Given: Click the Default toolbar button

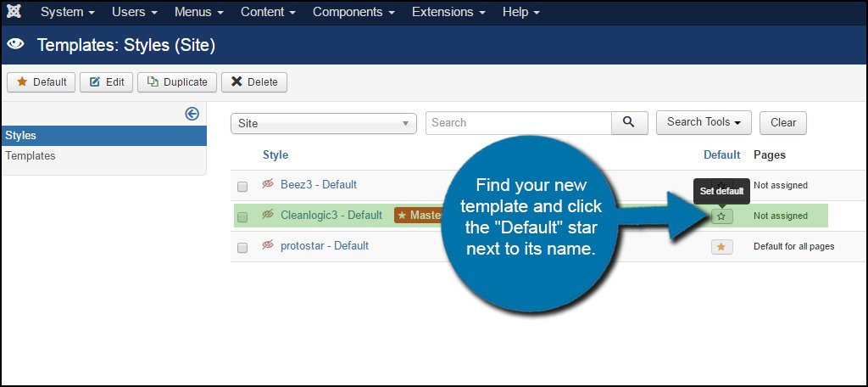Looking at the screenshot, I should coord(41,82).
